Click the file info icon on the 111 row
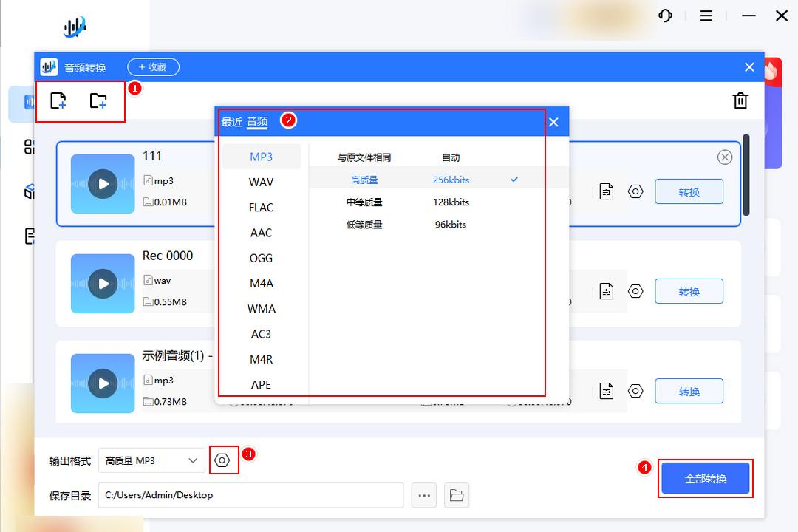The height and width of the screenshot is (532, 798). [x=606, y=191]
